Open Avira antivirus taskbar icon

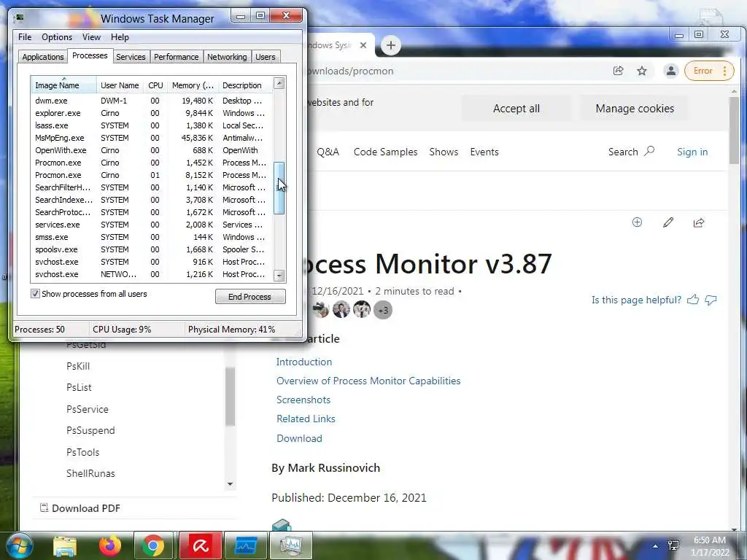coord(201,545)
